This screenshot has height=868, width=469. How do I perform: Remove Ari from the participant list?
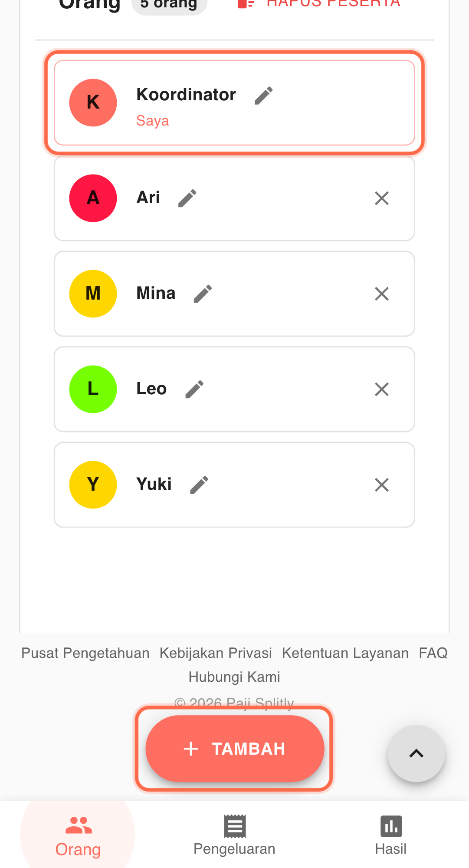pos(381,198)
